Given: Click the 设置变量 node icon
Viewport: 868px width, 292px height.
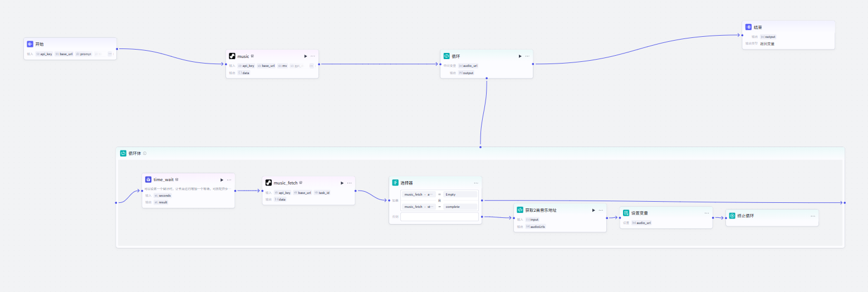Looking at the screenshot, I should point(626,213).
